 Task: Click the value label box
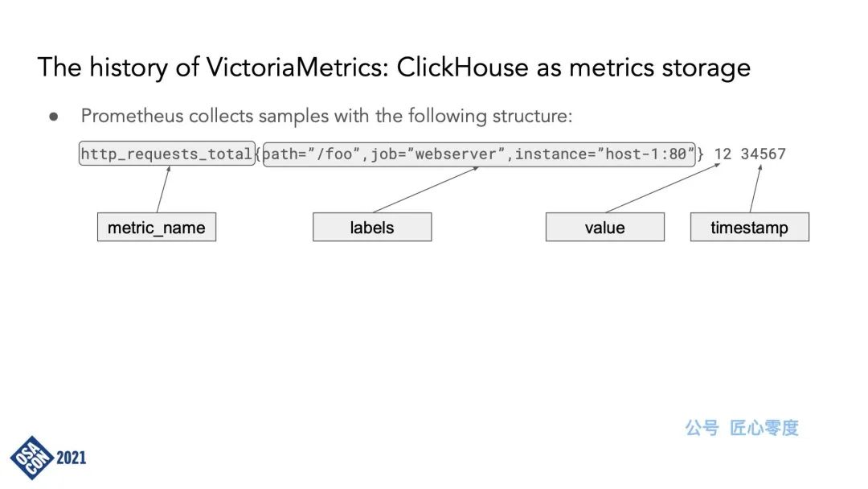[605, 227]
